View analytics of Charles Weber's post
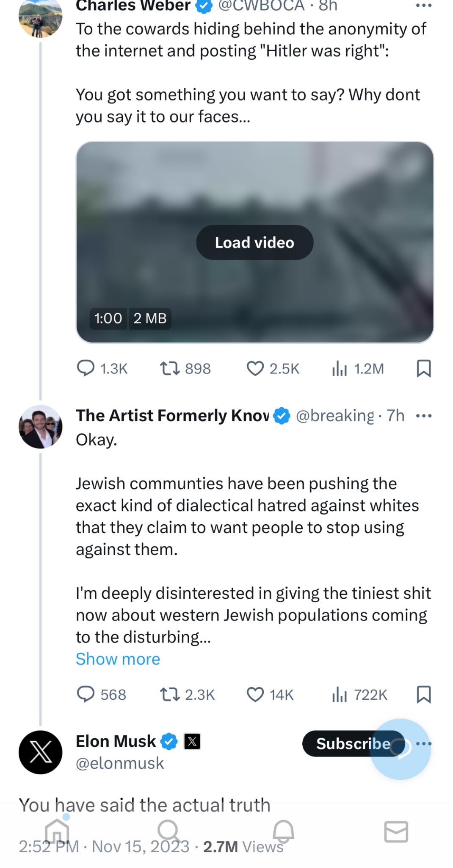The width and height of the screenshot is (453, 868). coord(340,368)
